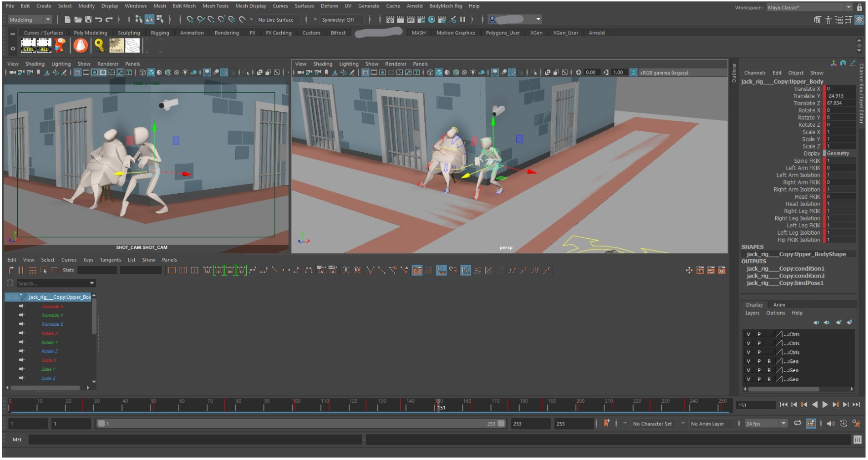Screen dimensions: 868x460
Task: Click the current frame field showing 151
Action: pos(755,405)
